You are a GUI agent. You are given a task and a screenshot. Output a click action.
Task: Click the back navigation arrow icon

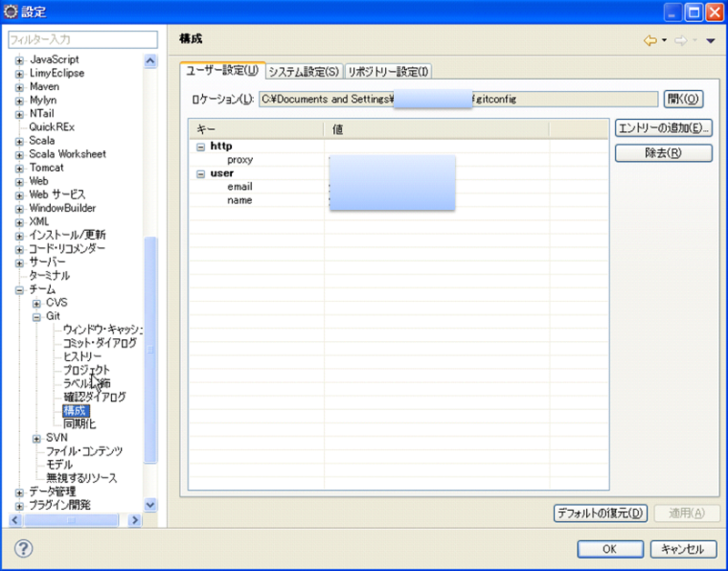[650, 40]
